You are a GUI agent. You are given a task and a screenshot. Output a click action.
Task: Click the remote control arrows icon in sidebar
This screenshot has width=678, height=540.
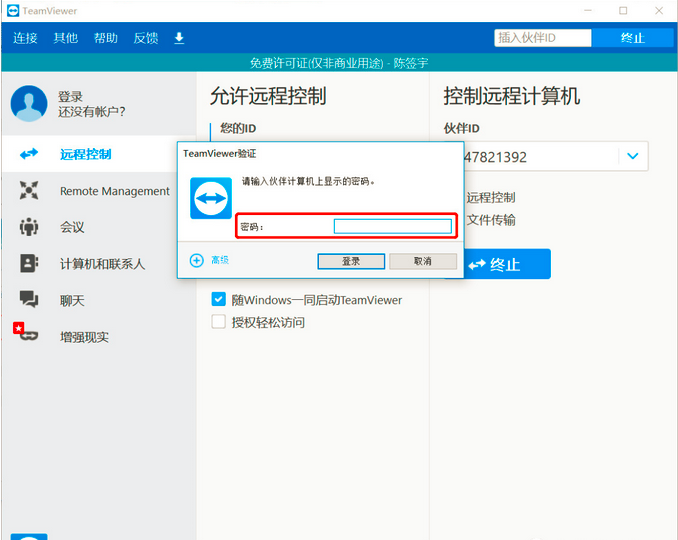29,154
